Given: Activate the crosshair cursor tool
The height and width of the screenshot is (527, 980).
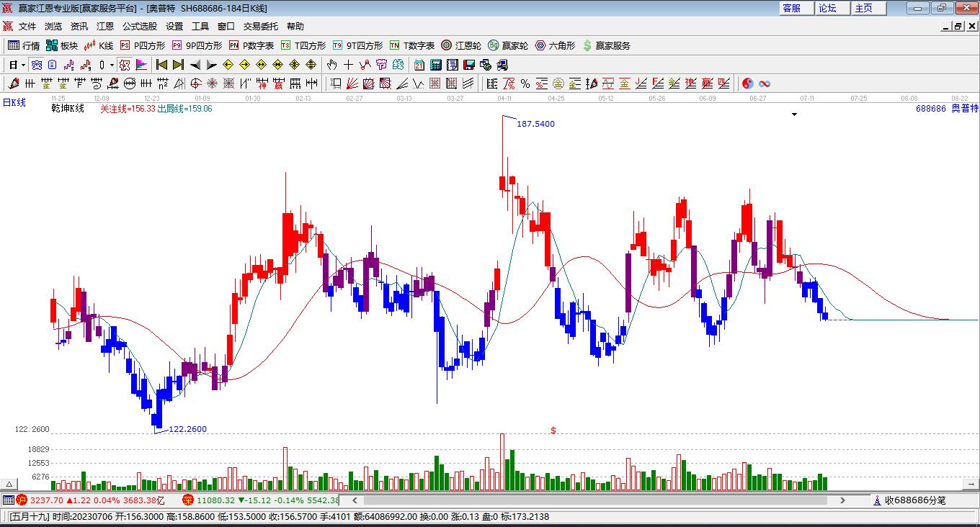Looking at the screenshot, I should pos(348,65).
